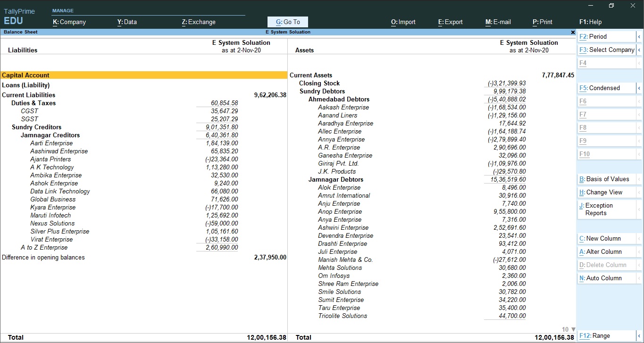The image size is (644, 343).
Task: Open F1 Help
Action: (590, 22)
